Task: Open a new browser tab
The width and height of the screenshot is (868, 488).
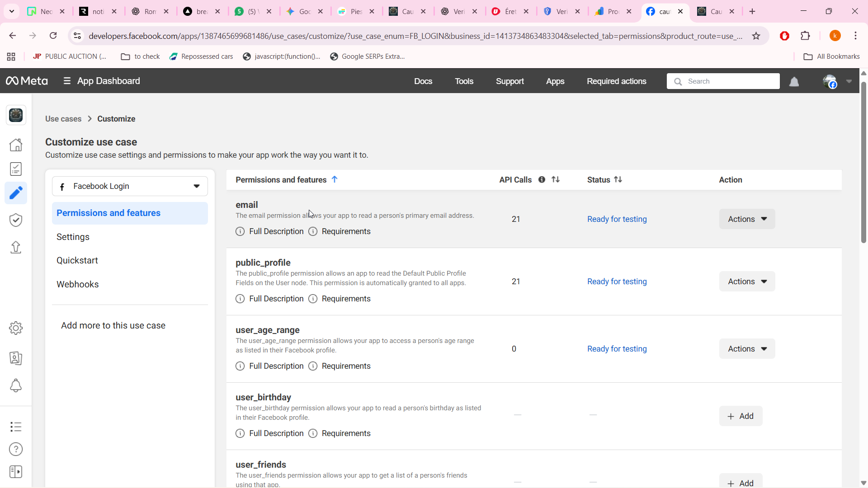Action: click(752, 11)
